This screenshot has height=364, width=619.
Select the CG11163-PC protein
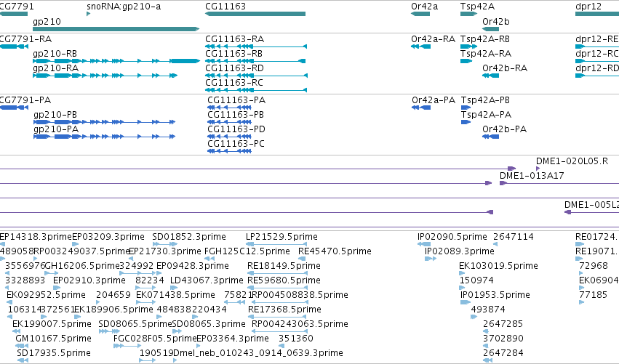(229, 151)
